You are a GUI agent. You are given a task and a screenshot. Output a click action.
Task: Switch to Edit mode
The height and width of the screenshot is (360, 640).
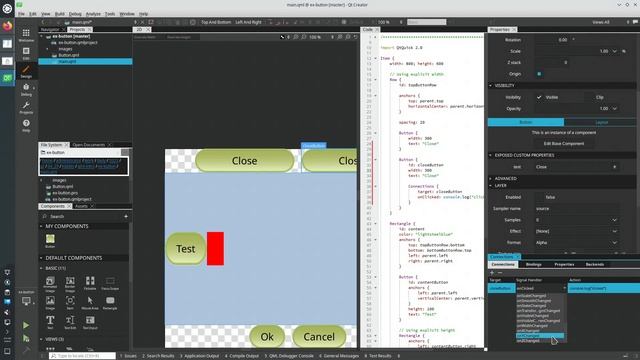click(26, 53)
